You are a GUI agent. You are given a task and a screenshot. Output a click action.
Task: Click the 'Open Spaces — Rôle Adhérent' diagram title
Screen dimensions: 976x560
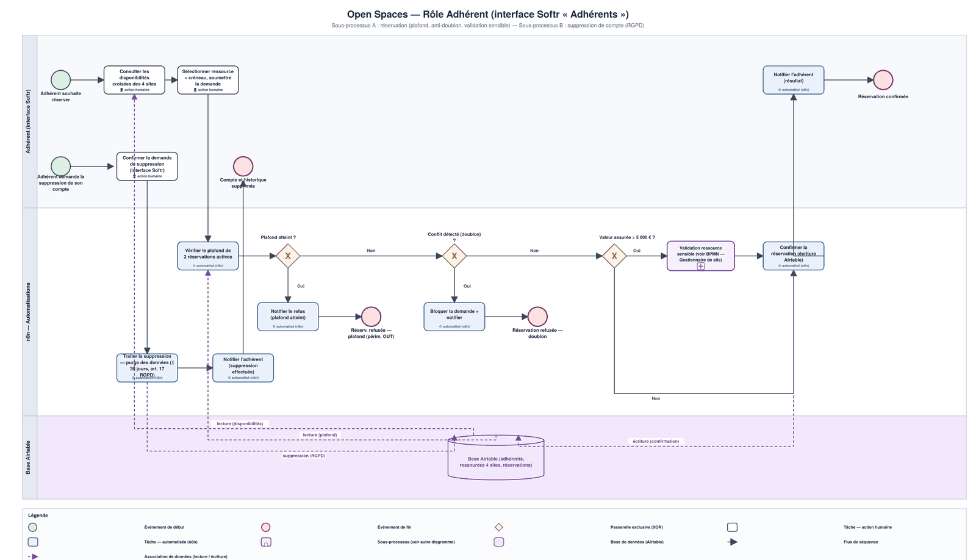pos(488,14)
